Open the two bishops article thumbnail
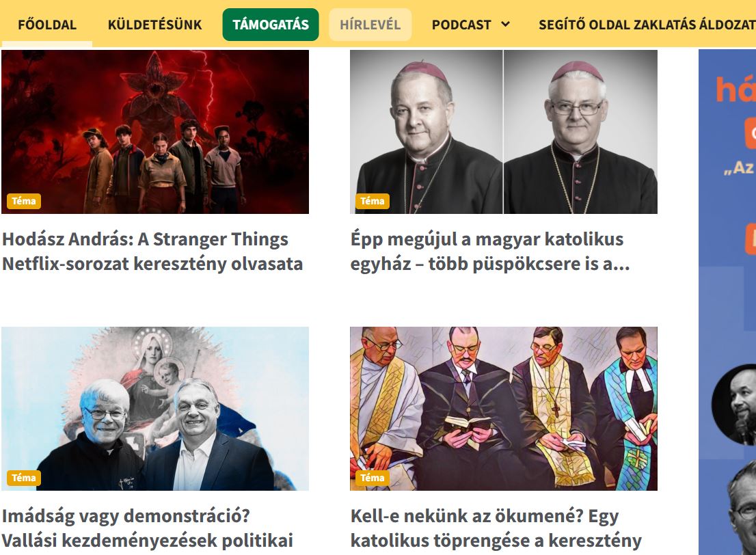Image resolution: width=756 pixels, height=555 pixels. tap(503, 132)
